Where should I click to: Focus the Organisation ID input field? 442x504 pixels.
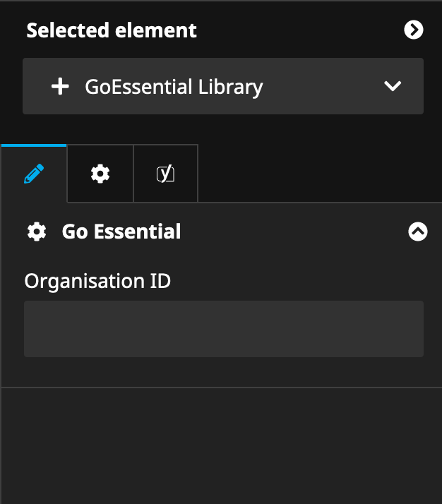[x=224, y=329]
